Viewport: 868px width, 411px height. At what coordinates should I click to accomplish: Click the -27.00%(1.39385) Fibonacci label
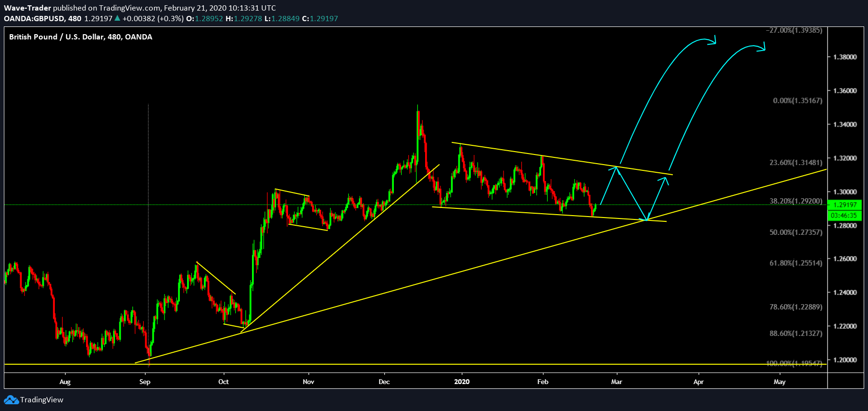(x=794, y=30)
